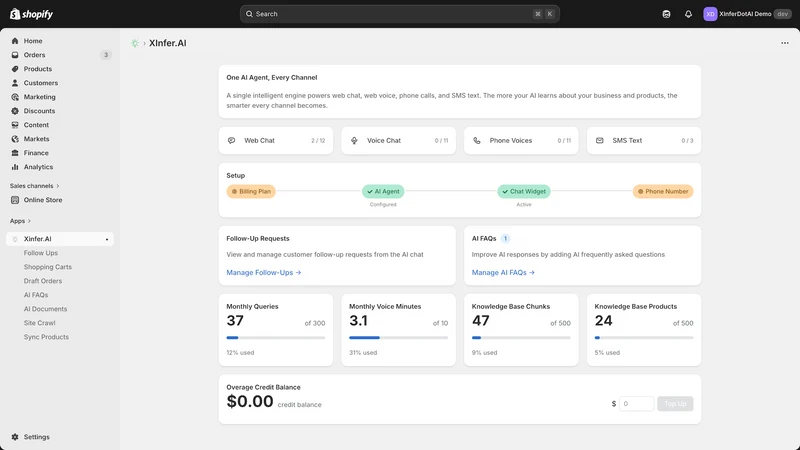Click the Markets globe icon

15,139
